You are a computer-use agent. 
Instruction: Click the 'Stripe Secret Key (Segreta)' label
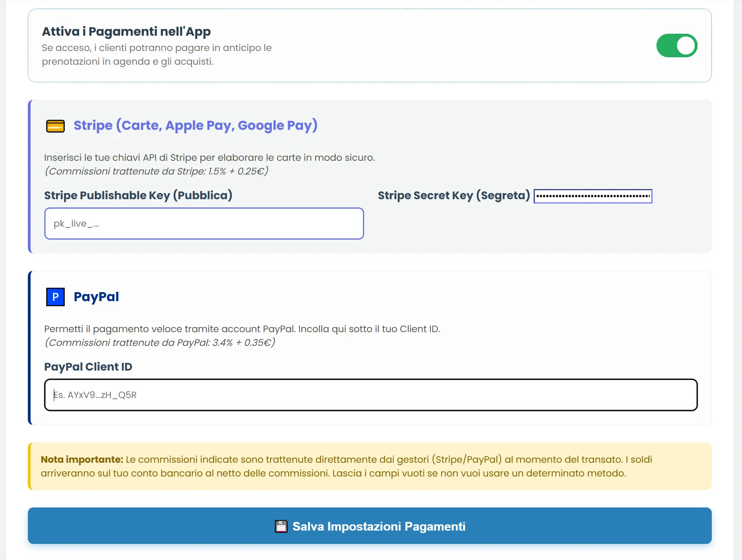click(x=454, y=195)
